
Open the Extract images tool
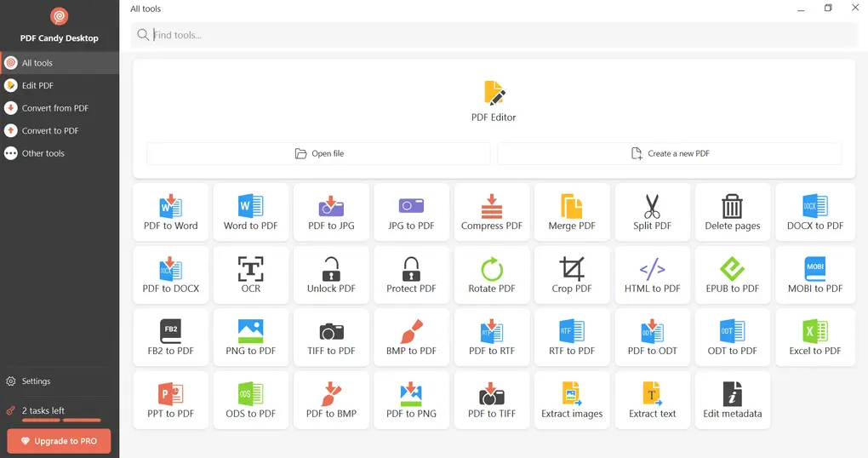tap(572, 400)
